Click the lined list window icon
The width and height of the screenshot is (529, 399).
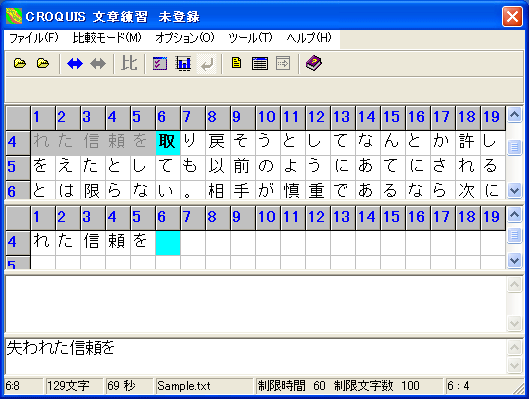pyautogui.click(x=260, y=63)
